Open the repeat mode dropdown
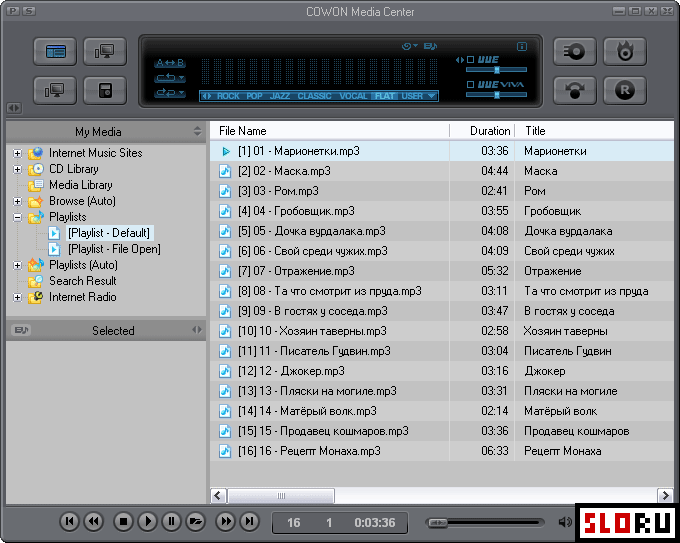This screenshot has height=543, width=680. [170, 78]
